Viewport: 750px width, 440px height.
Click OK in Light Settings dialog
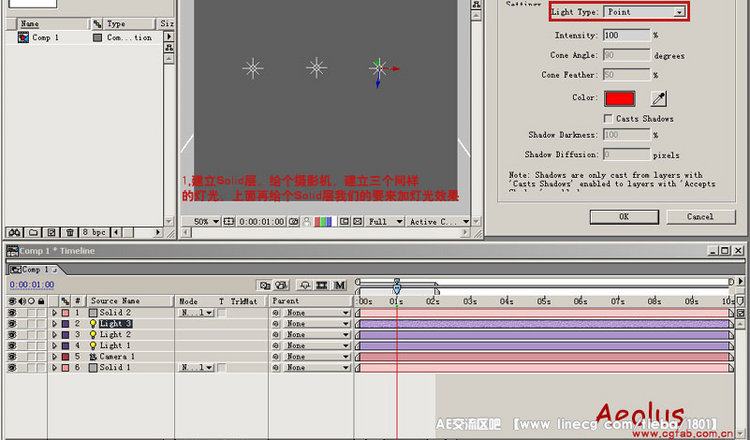[624, 217]
